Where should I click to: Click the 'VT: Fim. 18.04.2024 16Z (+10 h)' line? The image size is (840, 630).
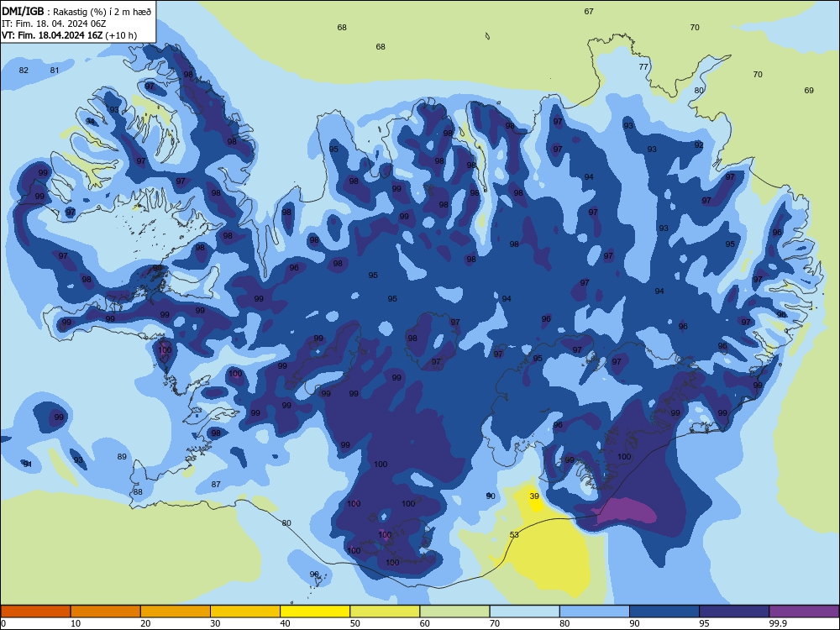(x=69, y=35)
